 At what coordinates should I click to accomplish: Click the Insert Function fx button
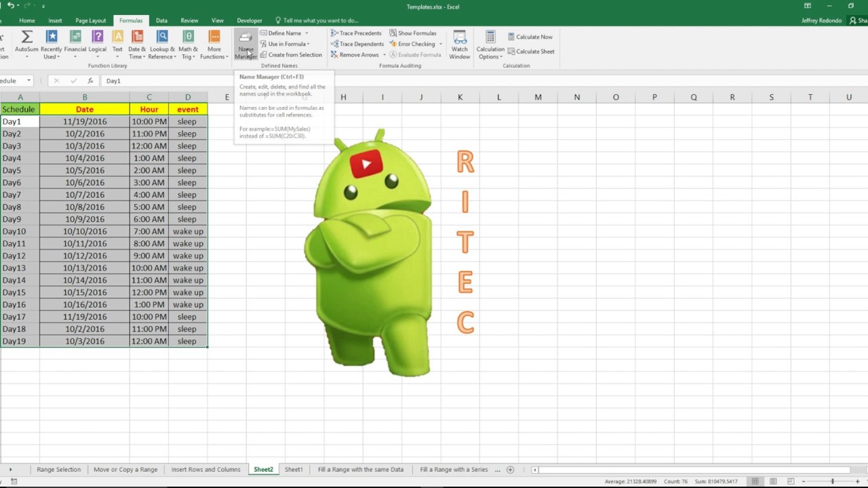point(90,81)
